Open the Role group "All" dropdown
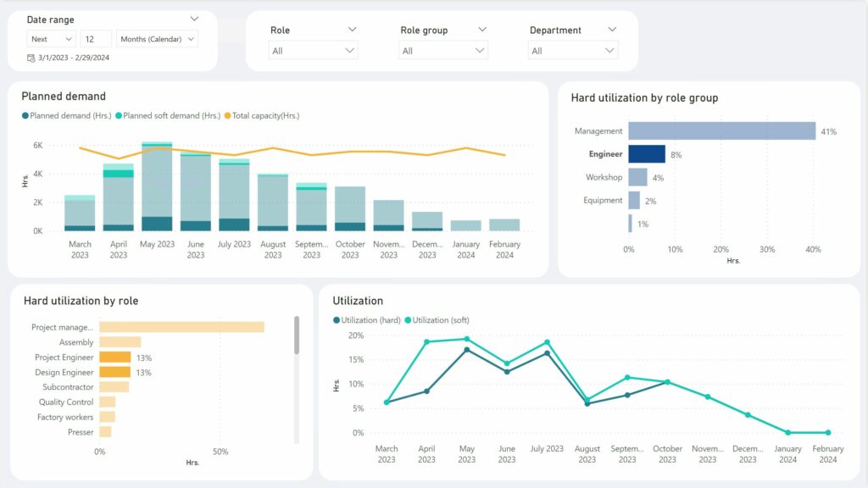 pyautogui.click(x=443, y=50)
